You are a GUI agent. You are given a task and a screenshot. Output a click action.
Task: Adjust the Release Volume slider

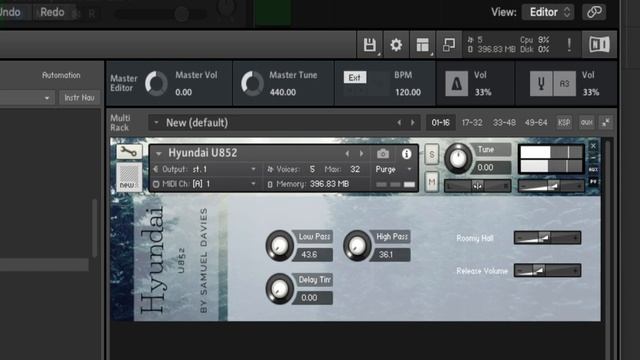point(547,270)
